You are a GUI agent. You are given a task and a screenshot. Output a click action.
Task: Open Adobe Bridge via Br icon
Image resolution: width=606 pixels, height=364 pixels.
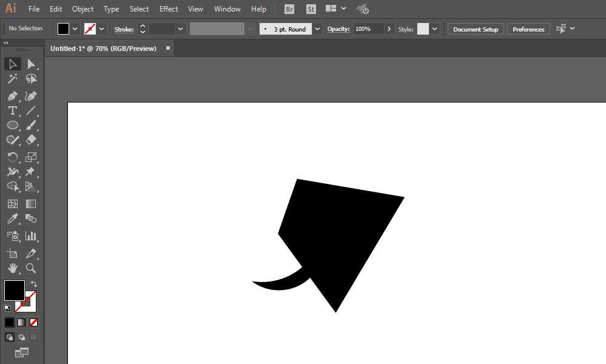(290, 9)
